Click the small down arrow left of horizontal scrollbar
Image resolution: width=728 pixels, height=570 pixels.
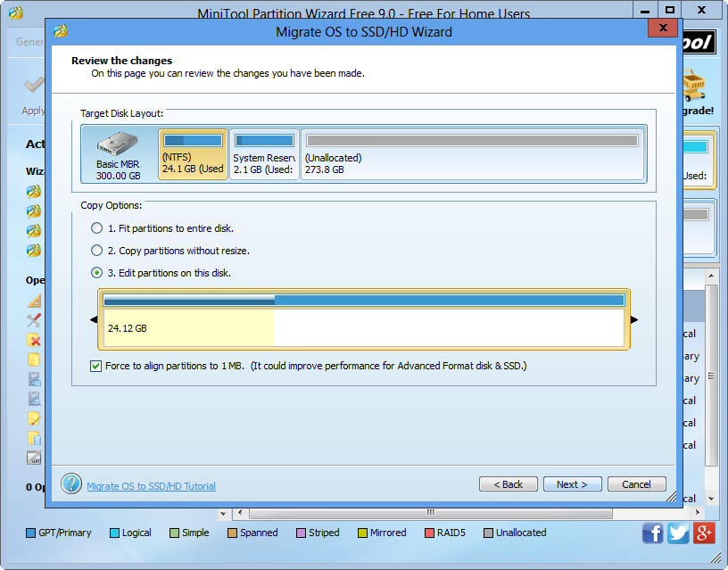(223, 514)
